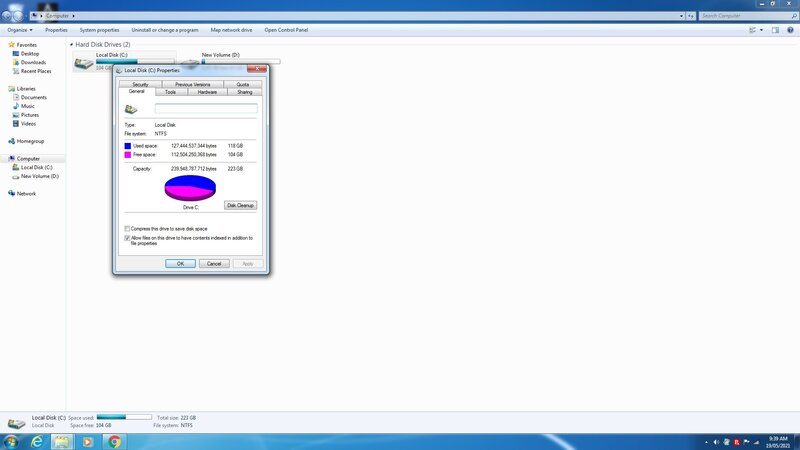Select New Volume (D:) in navigation tree
This screenshot has height=450, width=800.
click(x=39, y=176)
